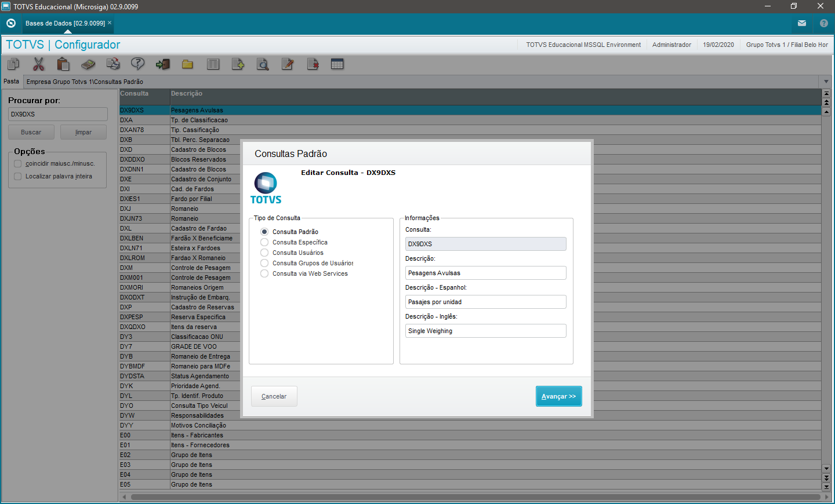Select Consulta Grupos de Usuários option
The height and width of the screenshot is (504, 835).
pos(264,263)
